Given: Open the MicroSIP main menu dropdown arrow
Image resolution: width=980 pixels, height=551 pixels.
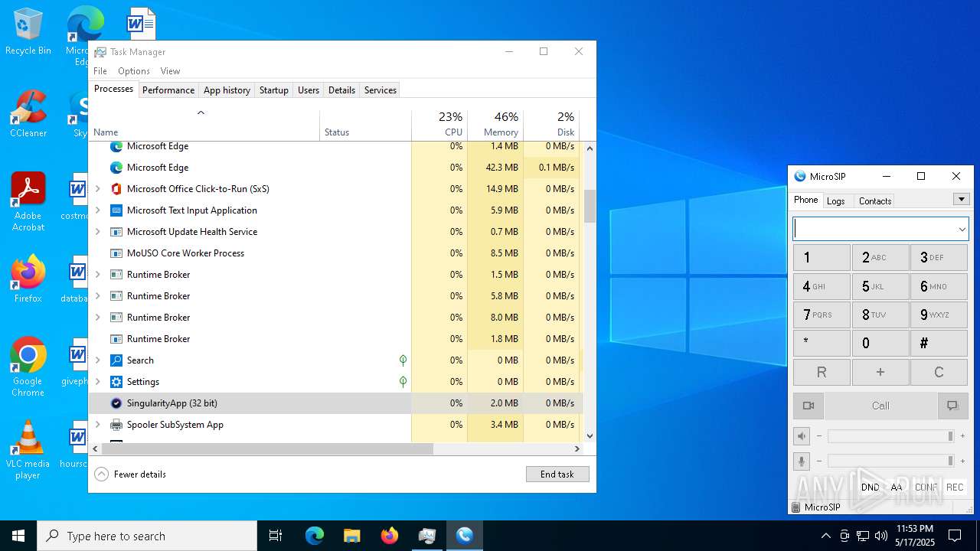Looking at the screenshot, I should click(962, 200).
